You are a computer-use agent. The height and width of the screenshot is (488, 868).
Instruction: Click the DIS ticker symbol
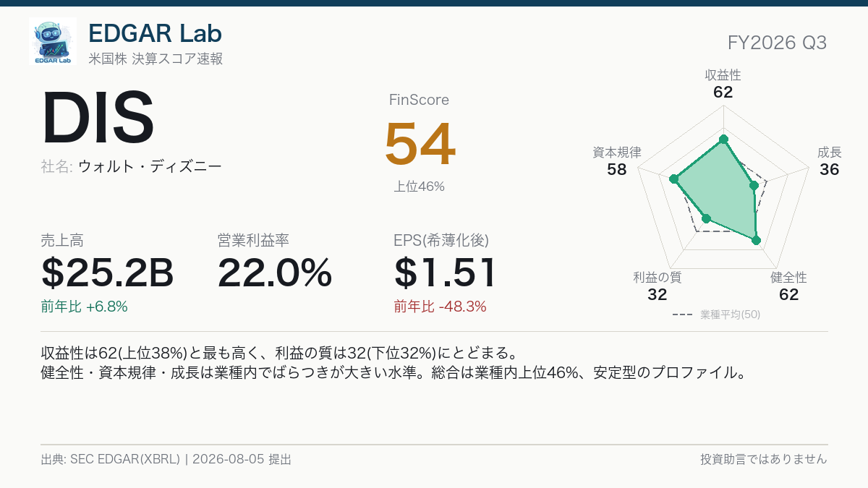coord(98,119)
